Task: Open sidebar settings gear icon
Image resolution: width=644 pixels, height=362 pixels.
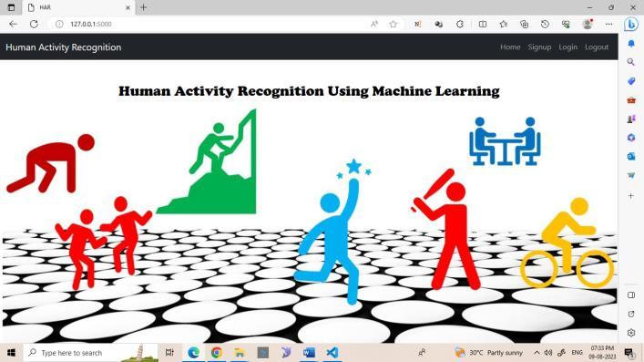Action: pos(631,333)
